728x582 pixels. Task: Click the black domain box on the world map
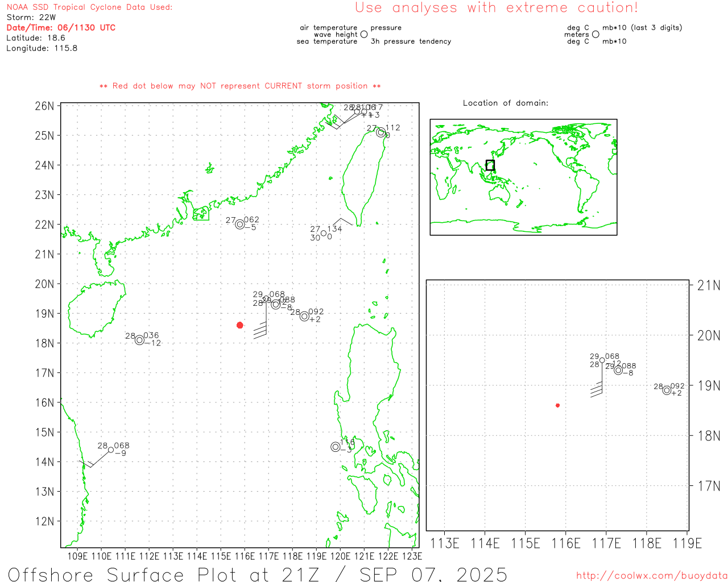click(490, 165)
